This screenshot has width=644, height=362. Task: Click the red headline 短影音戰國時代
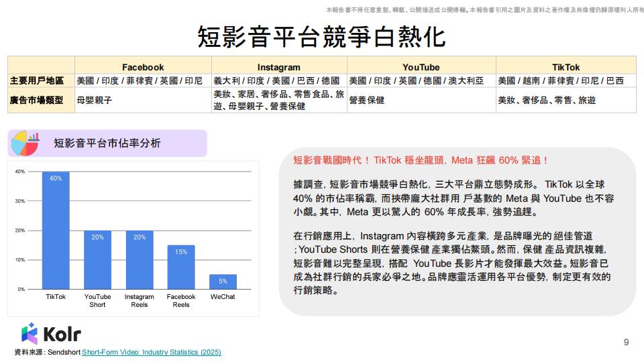pos(421,160)
